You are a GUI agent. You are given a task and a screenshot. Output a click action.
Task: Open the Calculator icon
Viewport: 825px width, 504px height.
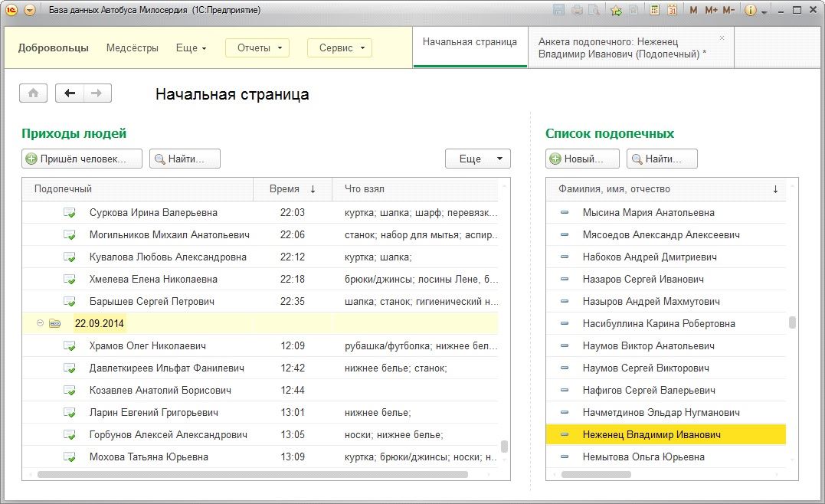pyautogui.click(x=654, y=10)
